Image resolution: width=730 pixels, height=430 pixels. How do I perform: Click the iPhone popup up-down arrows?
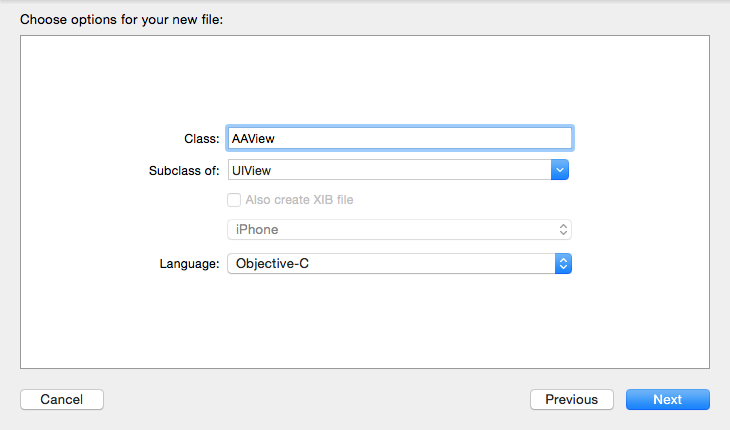563,229
